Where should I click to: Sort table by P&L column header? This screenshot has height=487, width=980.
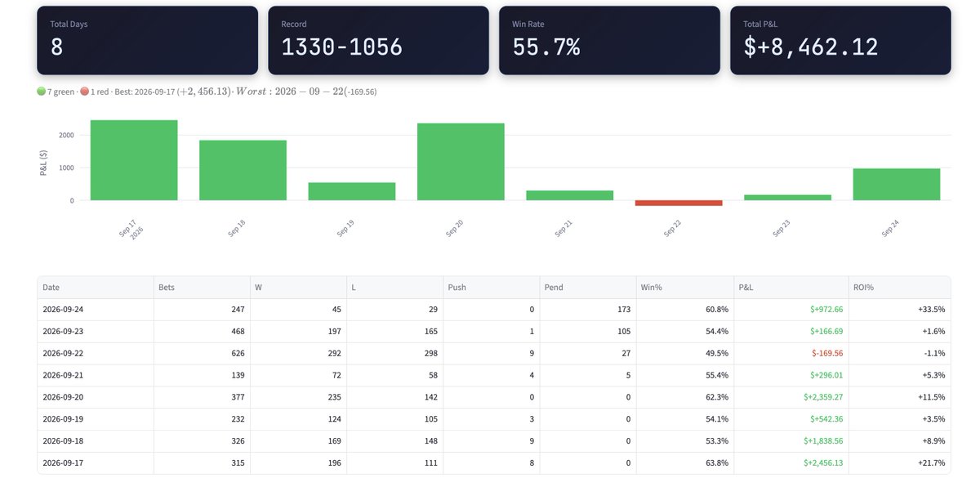coord(791,288)
